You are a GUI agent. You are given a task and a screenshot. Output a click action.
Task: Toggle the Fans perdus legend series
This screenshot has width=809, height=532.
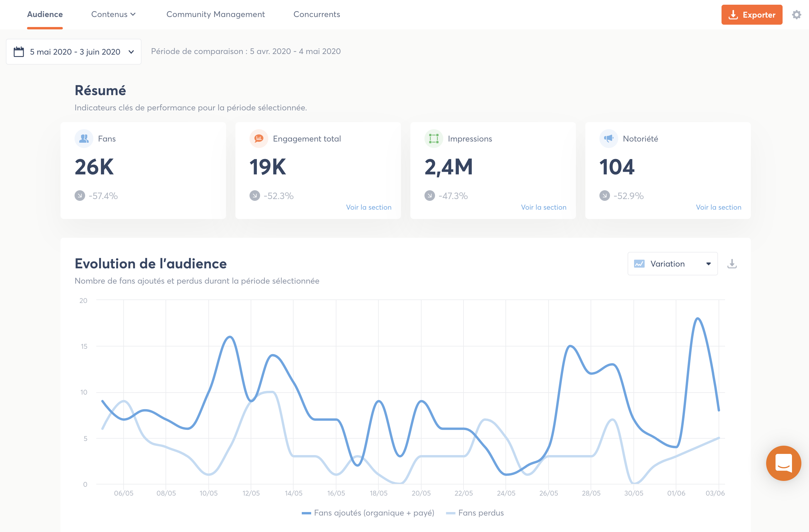point(475,513)
